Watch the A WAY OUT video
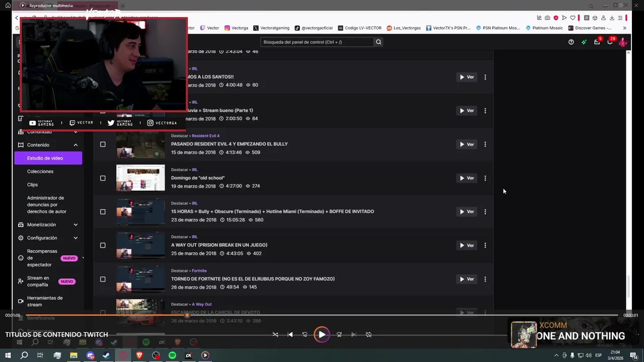644x362 pixels. (466, 245)
